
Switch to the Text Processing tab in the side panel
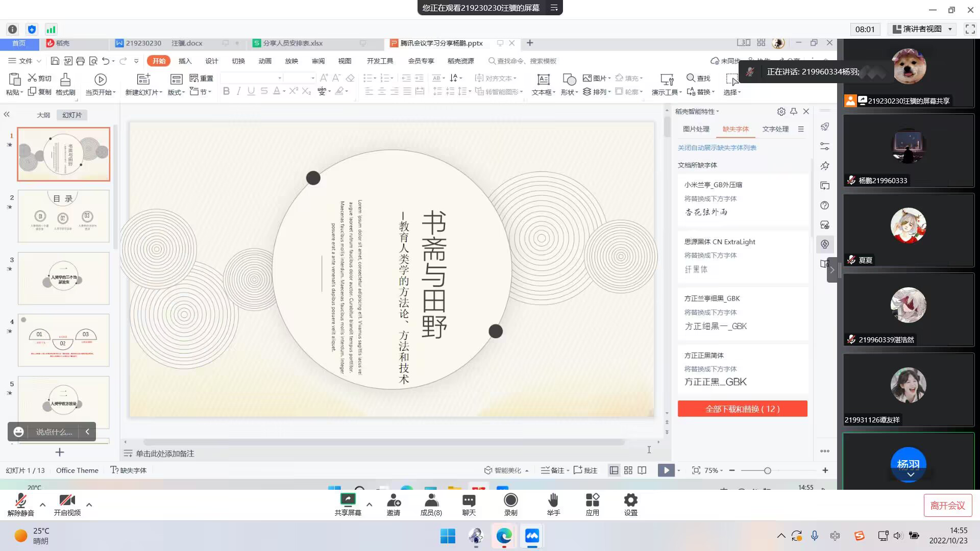(775, 129)
